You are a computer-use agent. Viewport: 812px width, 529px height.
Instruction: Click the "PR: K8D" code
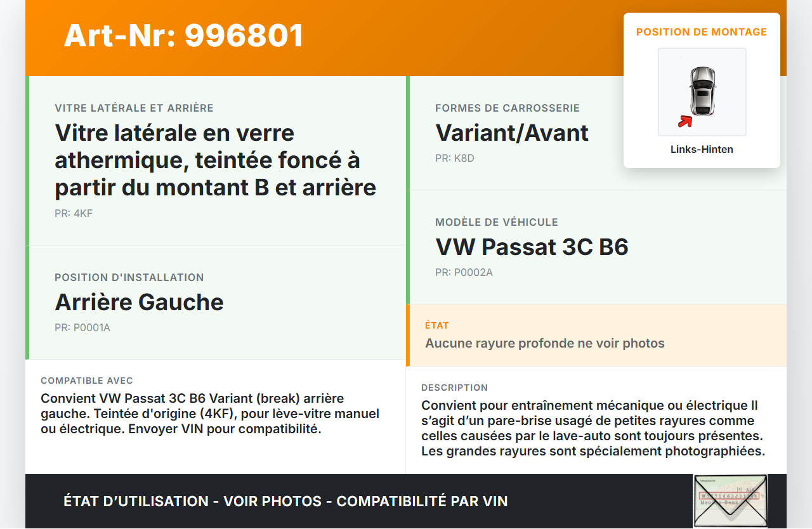455,158
